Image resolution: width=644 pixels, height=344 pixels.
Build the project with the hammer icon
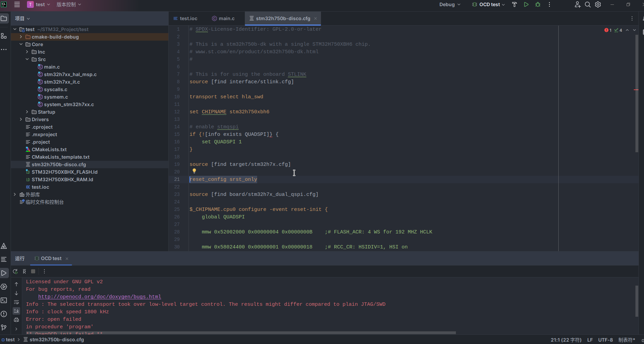click(x=514, y=4)
